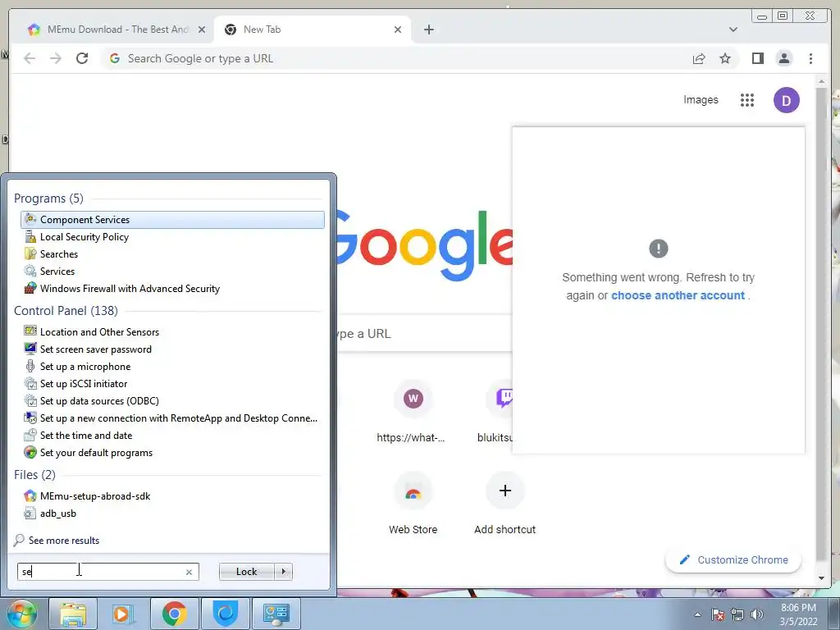Go forward in Chrome
This screenshot has width=840, height=630.
(56, 58)
